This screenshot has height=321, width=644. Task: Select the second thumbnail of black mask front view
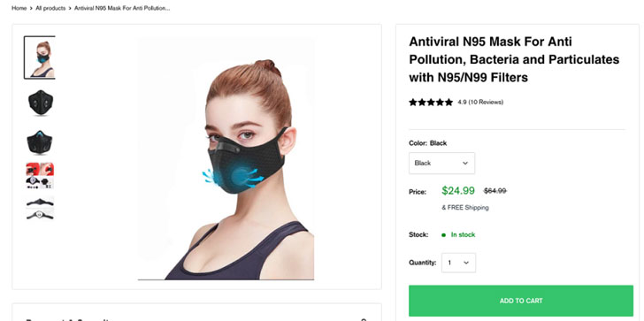click(x=41, y=103)
